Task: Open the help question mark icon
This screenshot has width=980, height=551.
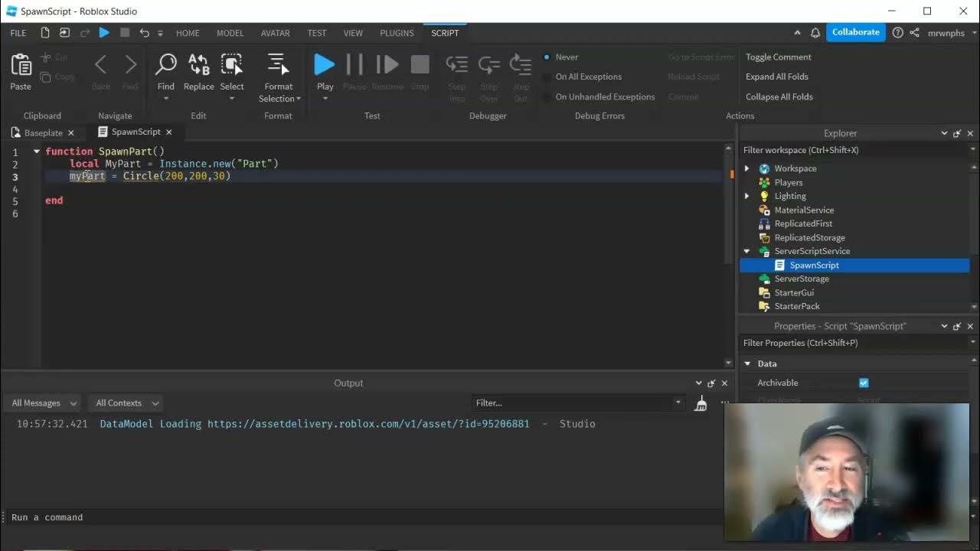Action: (x=897, y=33)
